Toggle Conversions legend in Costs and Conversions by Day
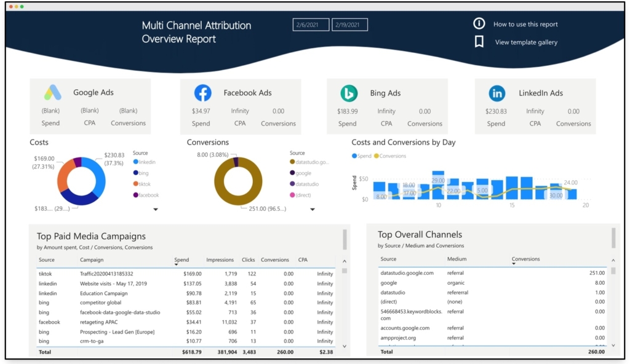Screen dimensions: 630x364 click(390, 156)
